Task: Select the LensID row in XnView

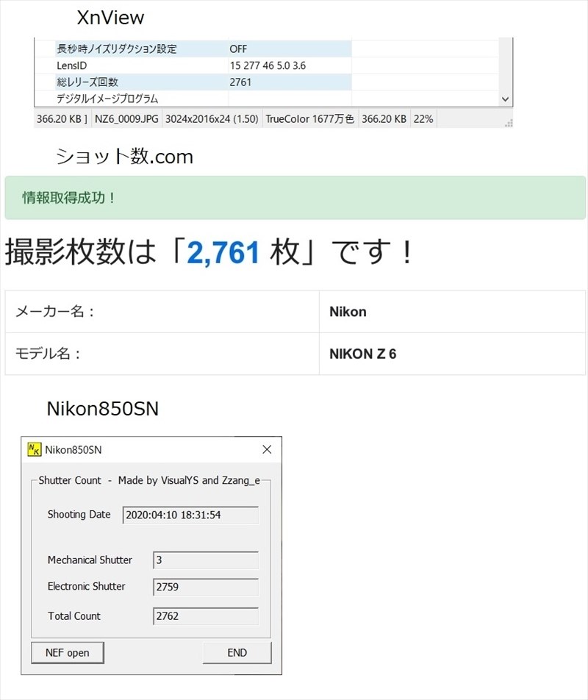Action: click(x=203, y=65)
